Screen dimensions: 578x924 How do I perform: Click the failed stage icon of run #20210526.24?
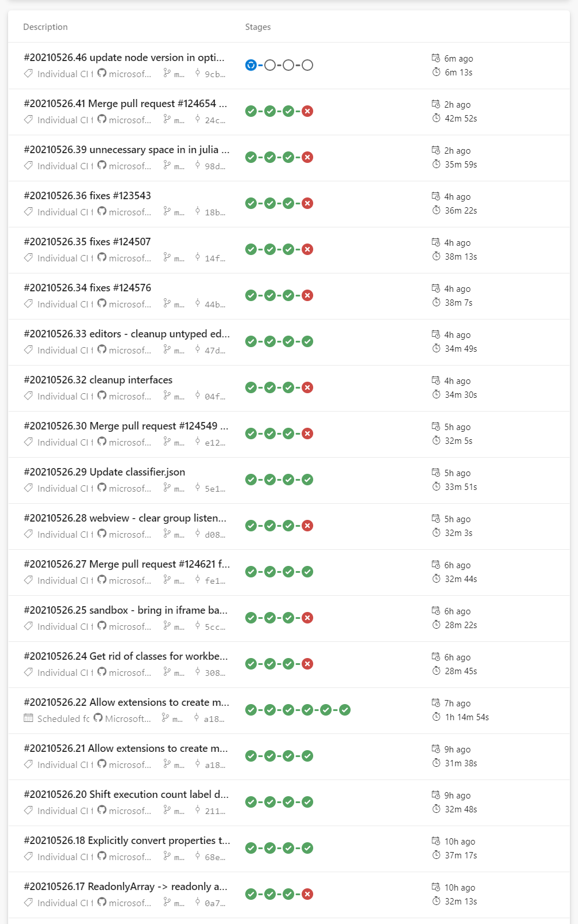(x=307, y=664)
